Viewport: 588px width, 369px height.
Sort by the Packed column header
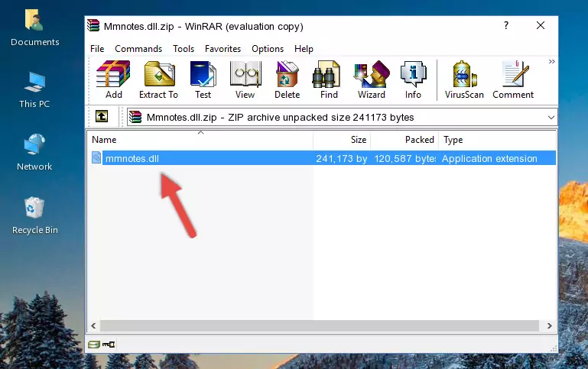click(404, 140)
